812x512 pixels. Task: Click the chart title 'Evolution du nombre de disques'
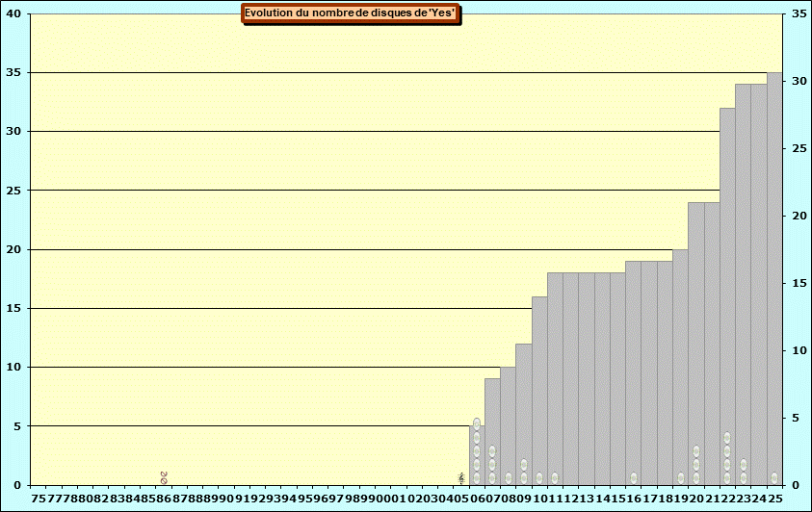pyautogui.click(x=350, y=13)
